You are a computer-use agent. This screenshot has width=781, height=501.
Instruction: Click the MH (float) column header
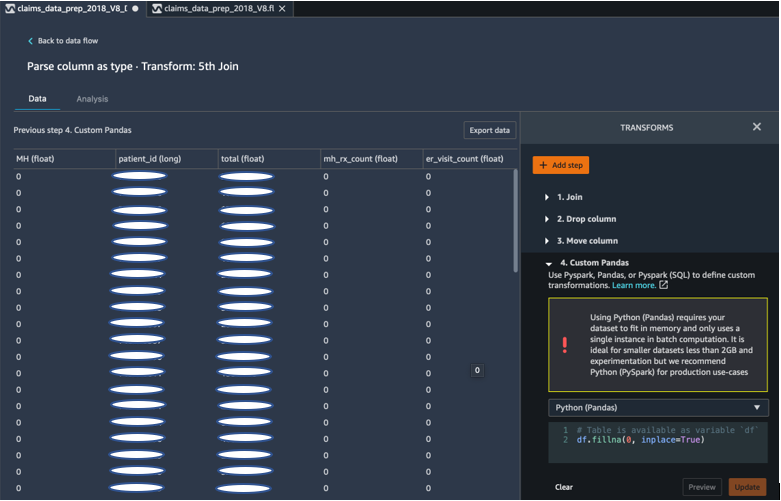pyautogui.click(x=64, y=159)
